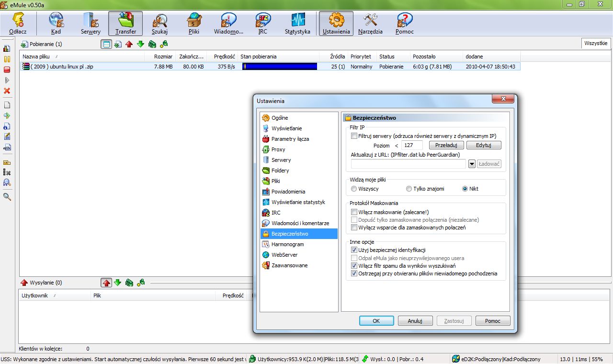Viewport: 613px width, 364px height.
Task: Click the green clients group icon in Pobieranie bar
Action: point(152,44)
